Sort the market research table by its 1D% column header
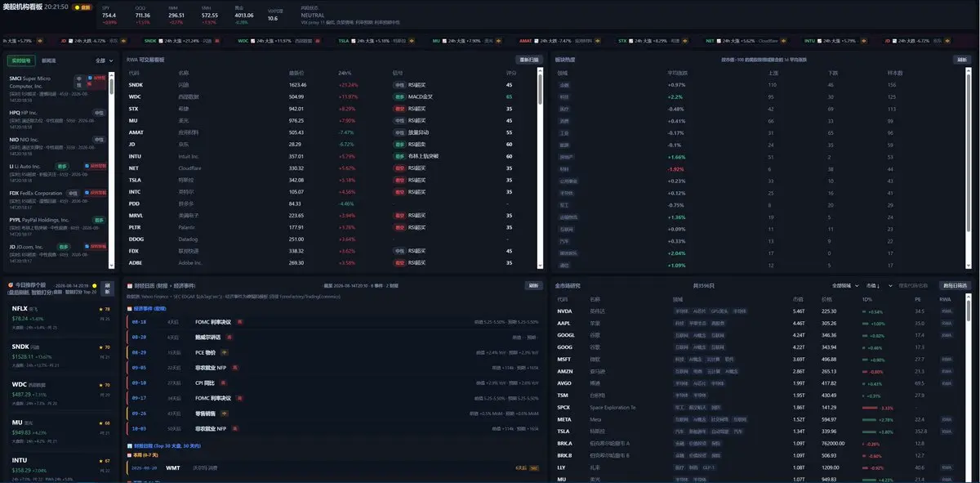This screenshot has height=483, width=980. click(866, 299)
